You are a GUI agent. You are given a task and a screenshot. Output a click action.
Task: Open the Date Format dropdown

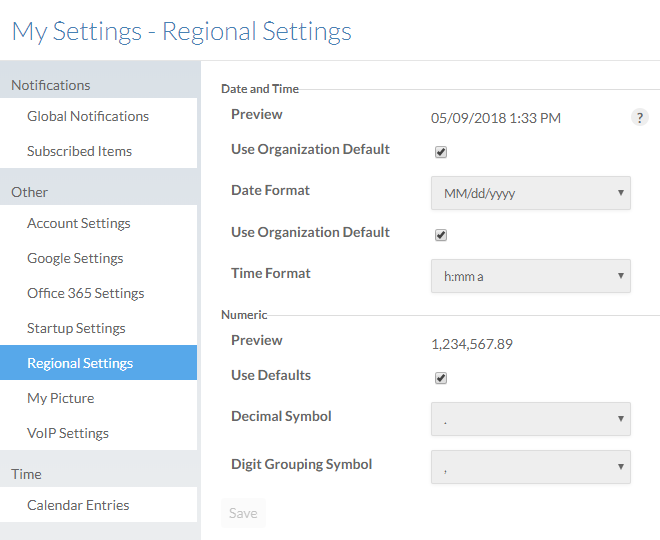coord(530,193)
